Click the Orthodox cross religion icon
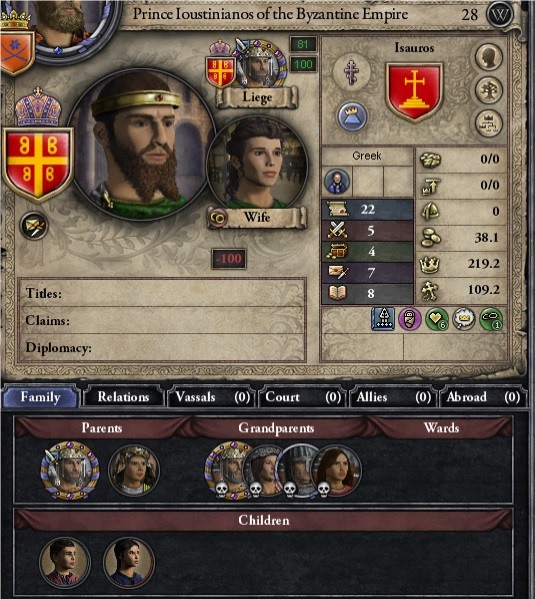535x599 pixels. (x=352, y=72)
